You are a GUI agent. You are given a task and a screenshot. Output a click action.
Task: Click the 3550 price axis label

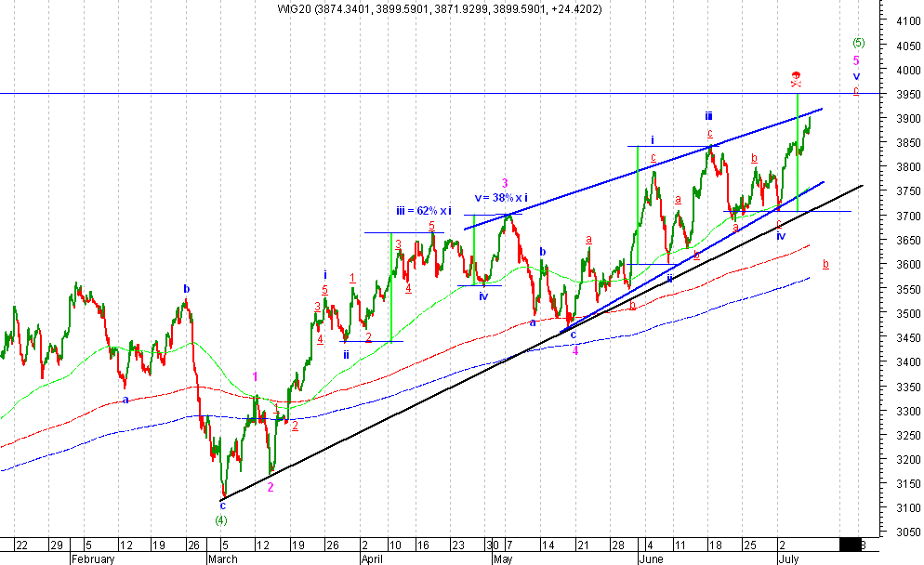tap(907, 289)
